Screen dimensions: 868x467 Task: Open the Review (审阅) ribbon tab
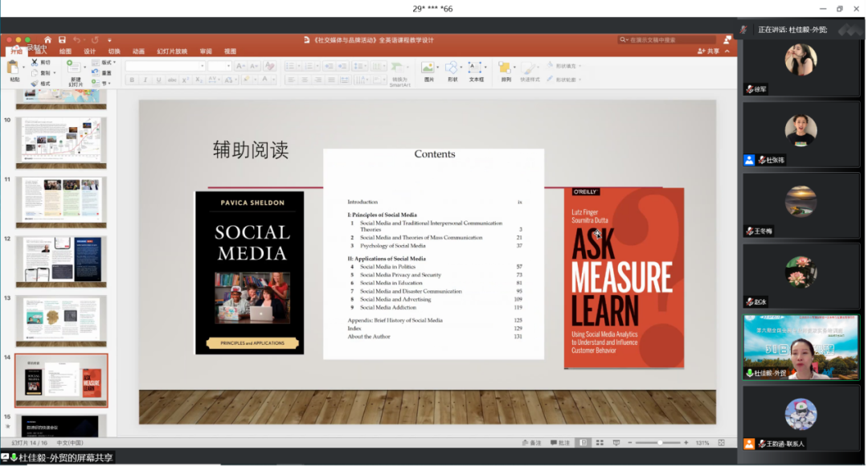coord(206,51)
